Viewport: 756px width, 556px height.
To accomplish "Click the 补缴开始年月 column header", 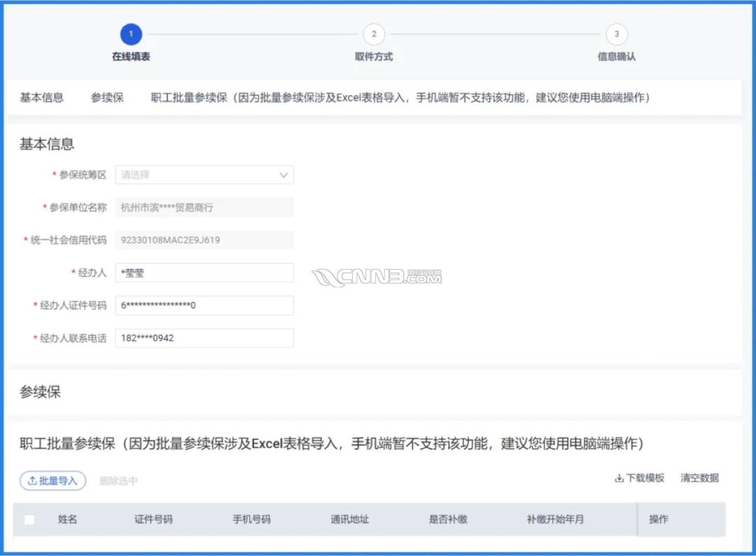I will [x=555, y=520].
